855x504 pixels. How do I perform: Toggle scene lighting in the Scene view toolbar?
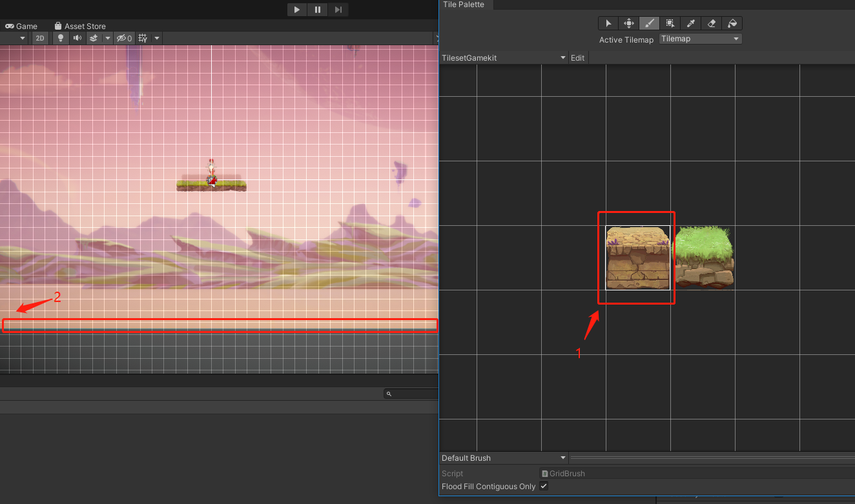click(x=60, y=37)
